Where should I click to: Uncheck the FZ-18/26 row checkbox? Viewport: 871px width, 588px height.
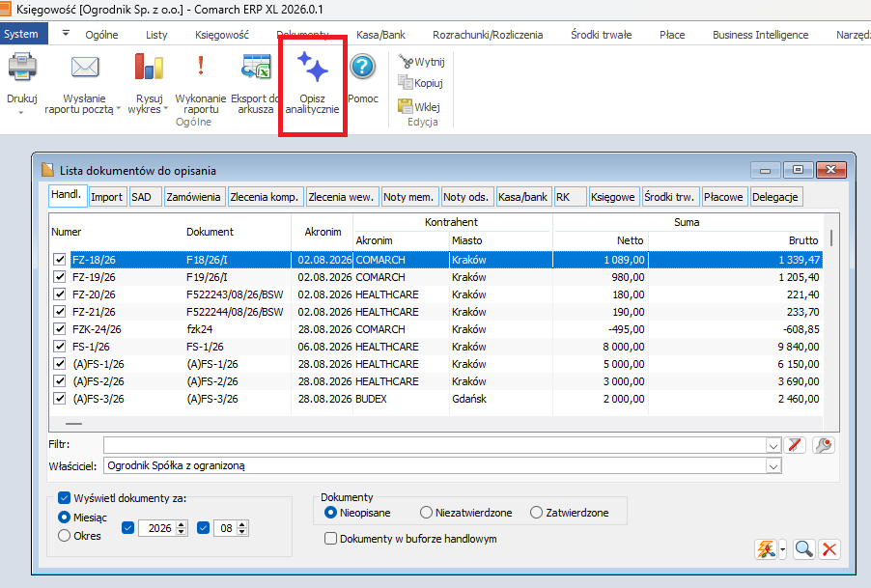[60, 260]
